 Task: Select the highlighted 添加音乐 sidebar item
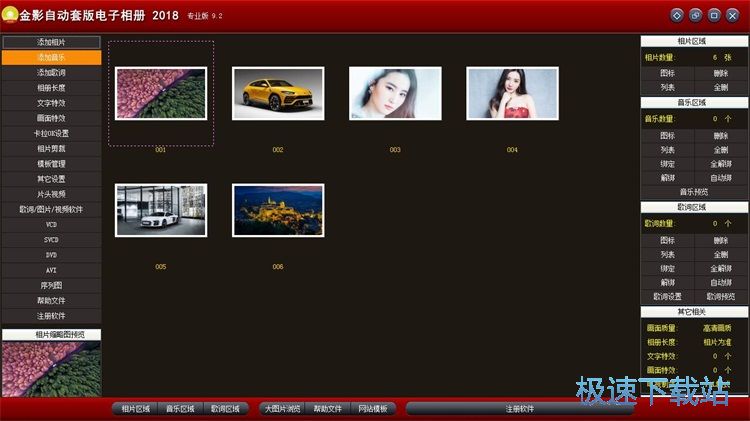pos(51,57)
